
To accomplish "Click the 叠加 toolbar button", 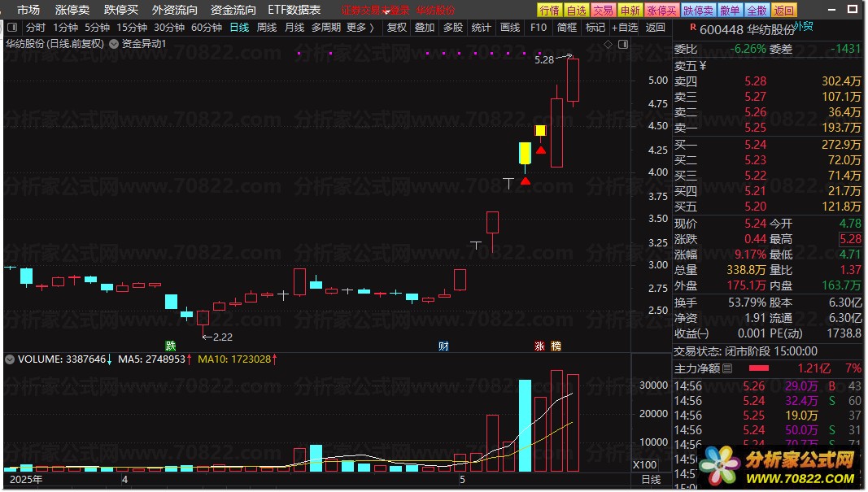I will pyautogui.click(x=425, y=27).
